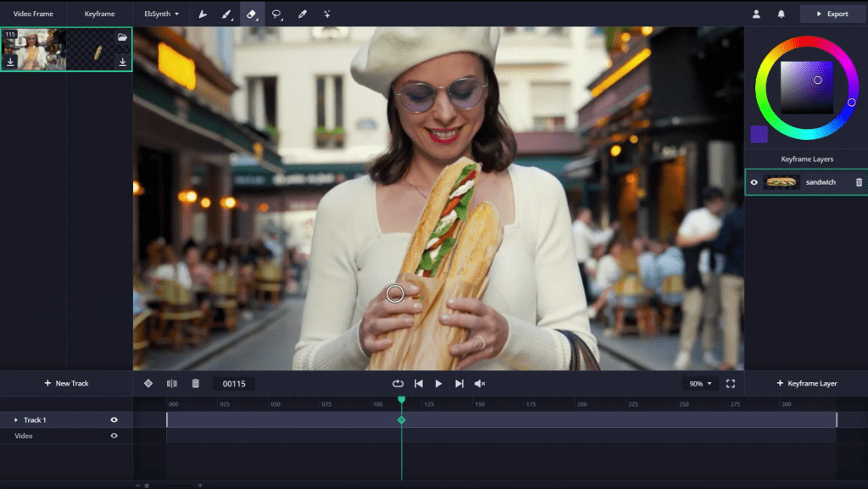Viewport: 868px width, 489px height.
Task: Open the EbSynth dropdown menu
Action: pyautogui.click(x=161, y=14)
